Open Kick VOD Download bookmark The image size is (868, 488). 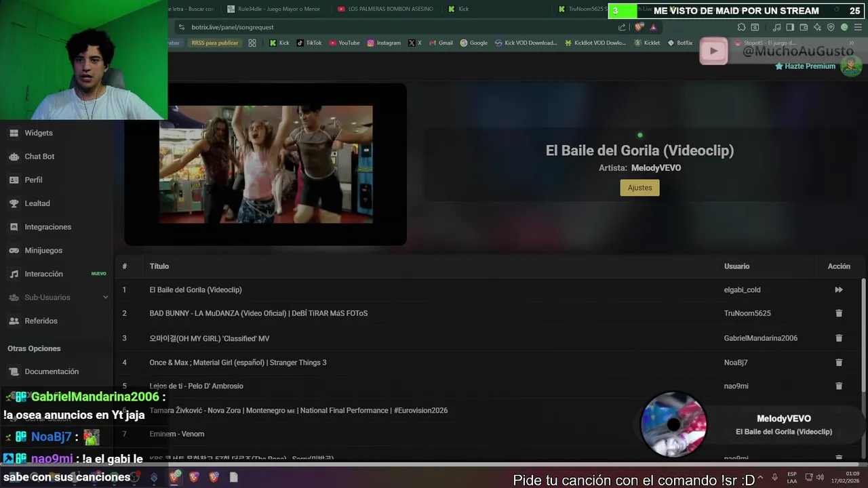[526, 43]
